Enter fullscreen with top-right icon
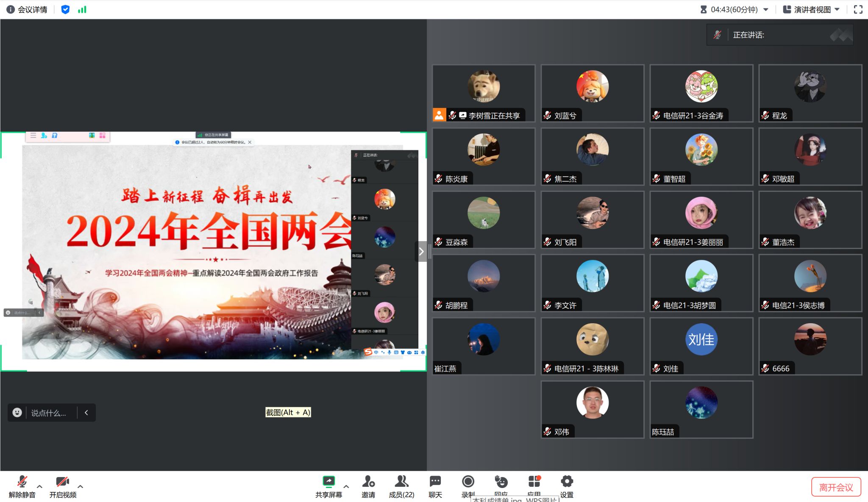Screen dimensions: 868x502 (858, 9)
